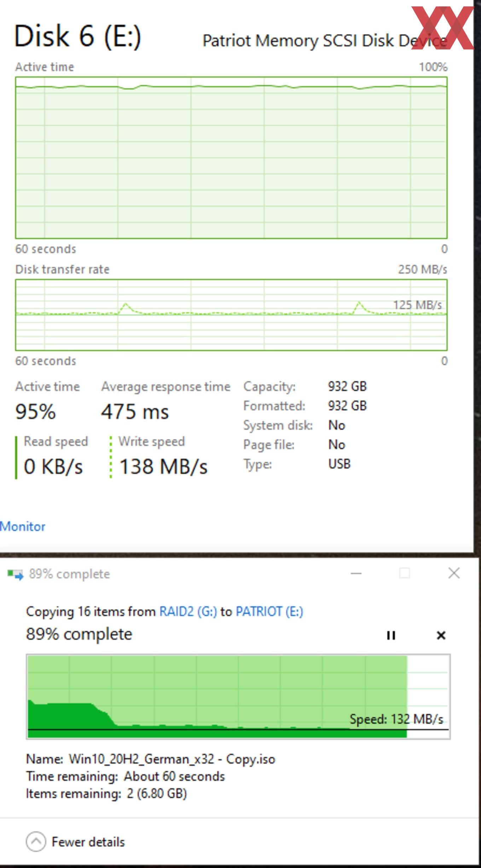Close the copy progress dialog window
The image size is (481, 868).
pyautogui.click(x=454, y=573)
